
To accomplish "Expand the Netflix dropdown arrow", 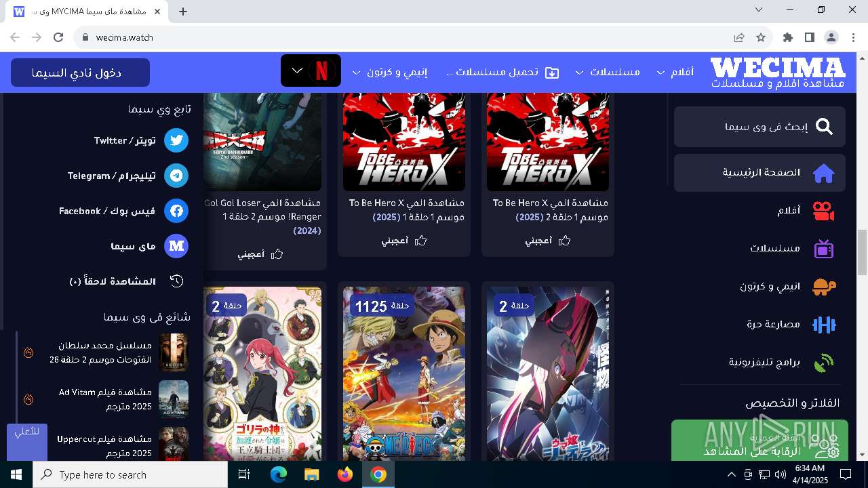I will pyautogui.click(x=297, y=70).
